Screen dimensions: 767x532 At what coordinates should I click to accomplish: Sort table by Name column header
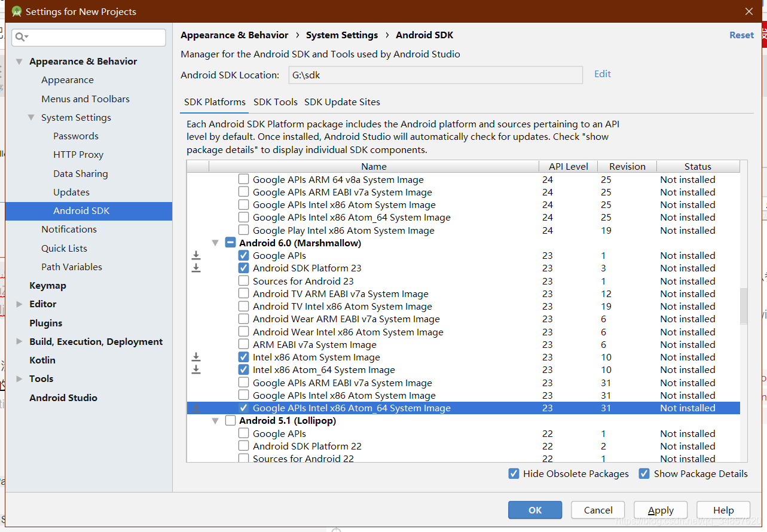pos(374,166)
